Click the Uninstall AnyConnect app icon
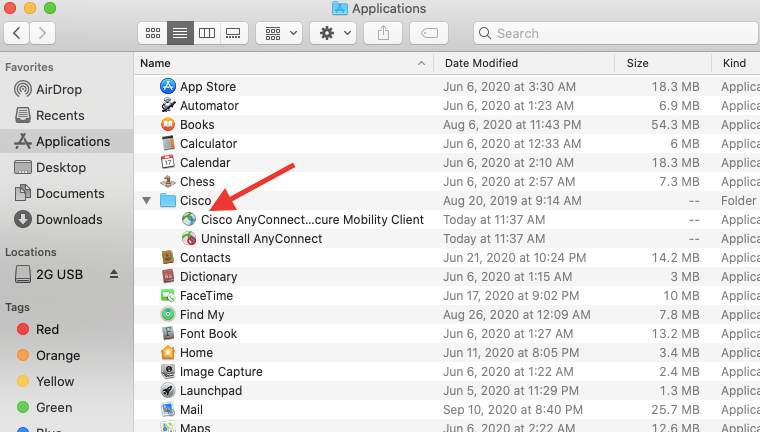The height and width of the screenshot is (432, 760). tap(189, 239)
